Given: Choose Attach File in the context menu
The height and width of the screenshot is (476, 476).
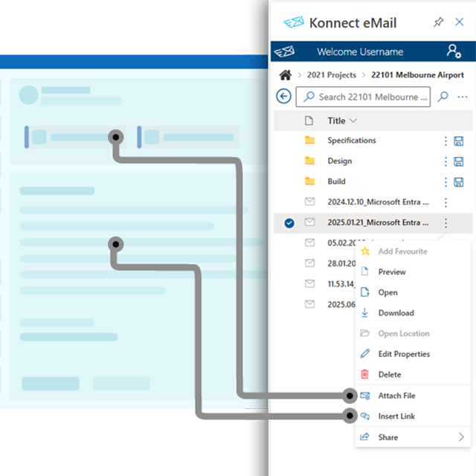Looking at the screenshot, I should 413,396.
